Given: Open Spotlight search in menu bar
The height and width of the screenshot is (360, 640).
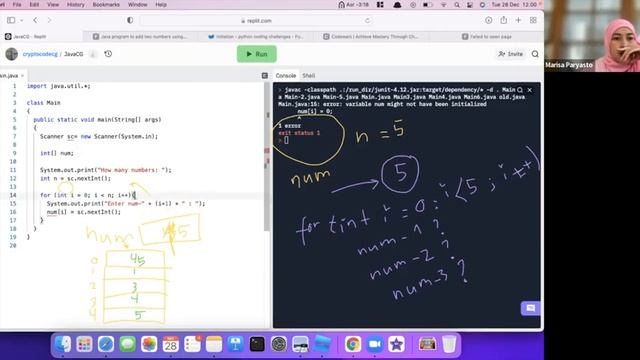Looking at the screenshot, I should [457, 4].
